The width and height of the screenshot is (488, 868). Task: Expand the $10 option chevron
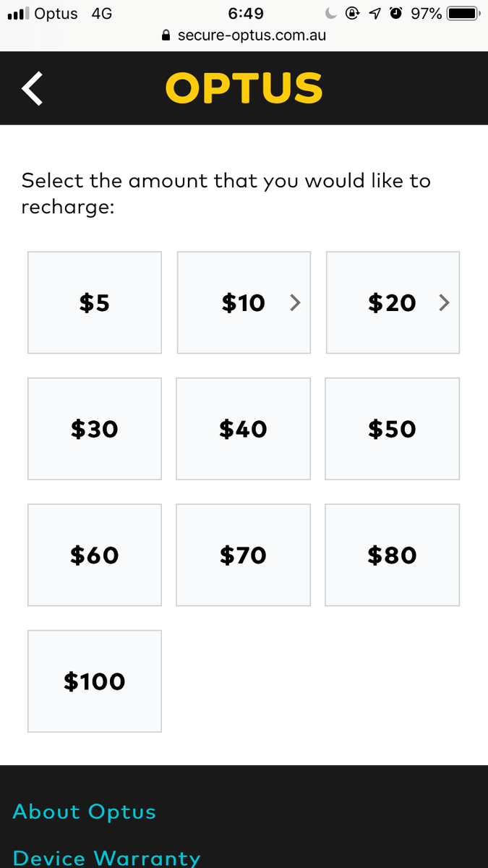coord(294,303)
